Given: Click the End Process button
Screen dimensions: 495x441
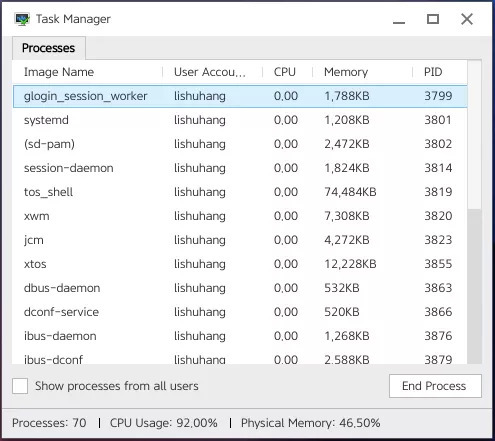Looking at the screenshot, I should coord(435,386).
